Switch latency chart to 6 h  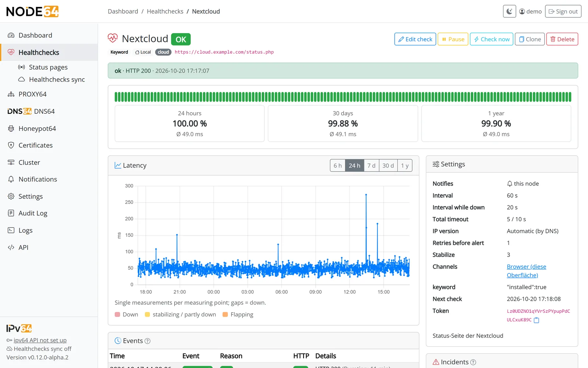[337, 166]
